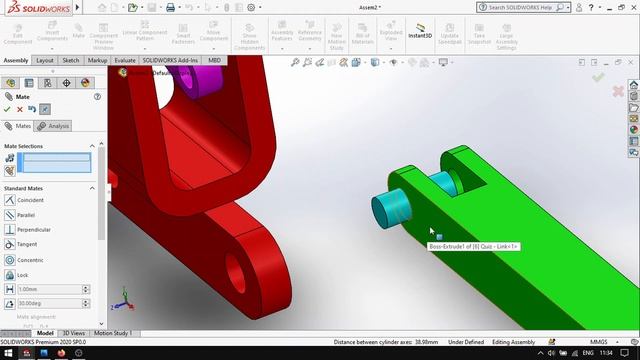Open the View Orientation icon

pos(356,62)
